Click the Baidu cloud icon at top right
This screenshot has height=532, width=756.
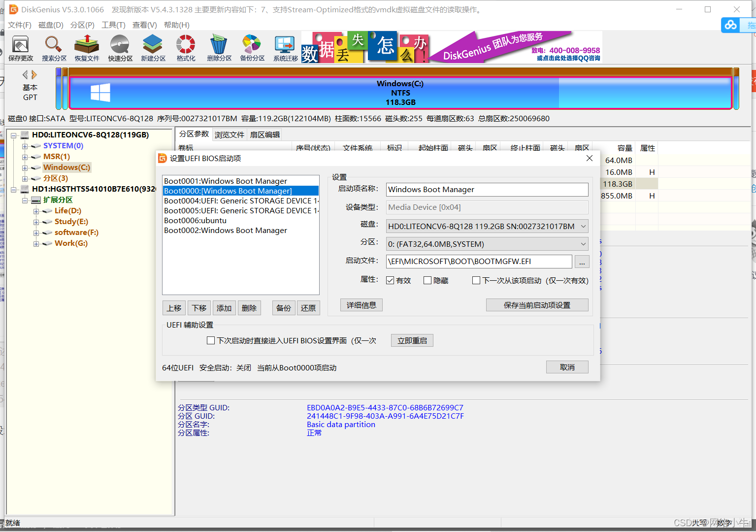click(731, 25)
